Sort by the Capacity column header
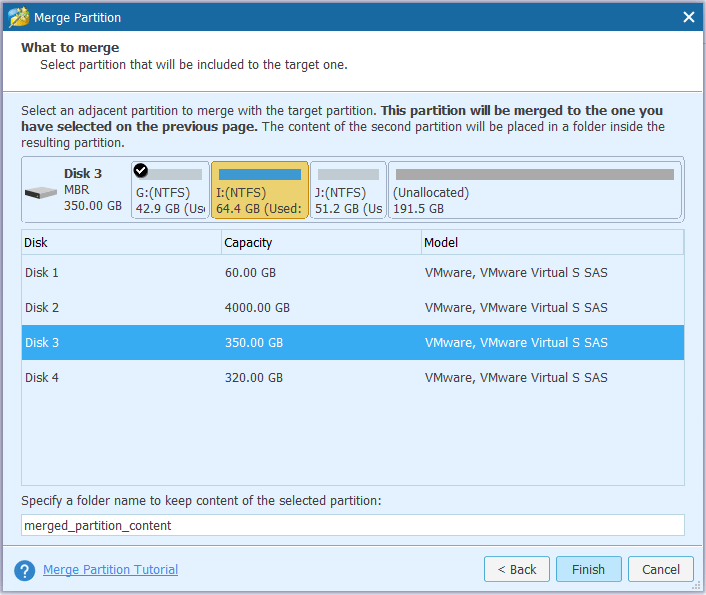 [320, 242]
